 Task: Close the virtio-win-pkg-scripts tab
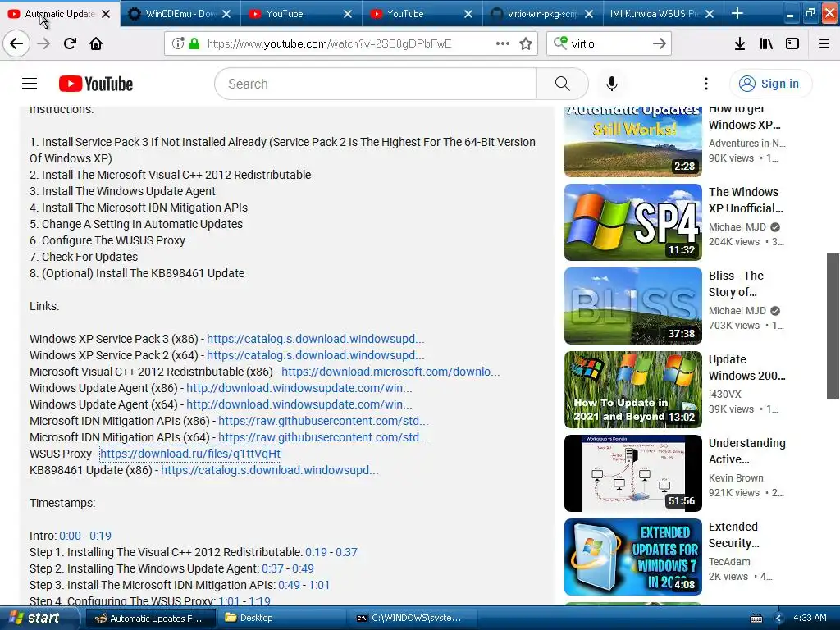tap(589, 14)
